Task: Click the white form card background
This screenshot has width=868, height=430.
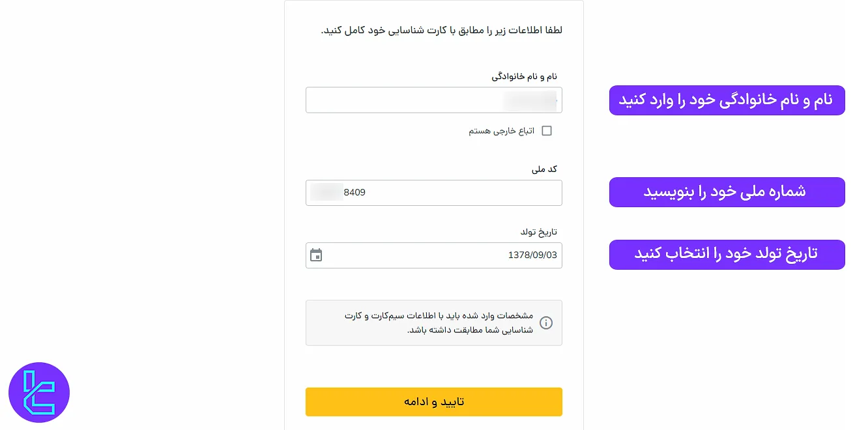Action: click(434, 365)
